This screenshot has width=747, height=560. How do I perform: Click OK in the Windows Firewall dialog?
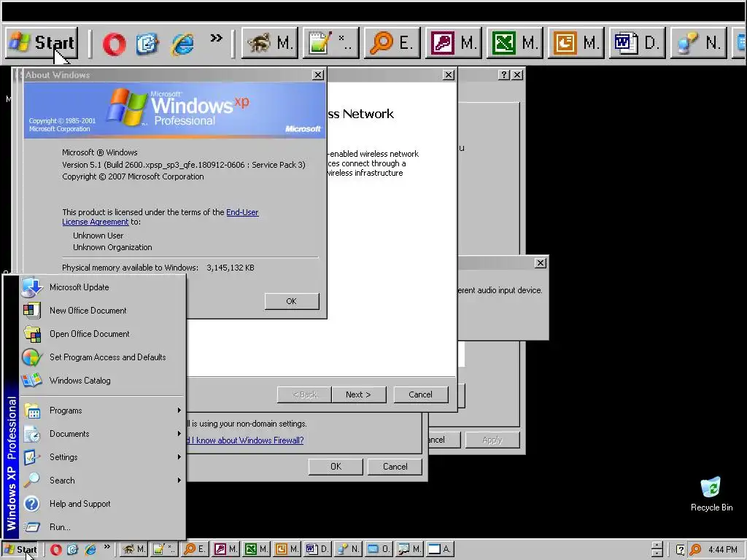click(336, 467)
